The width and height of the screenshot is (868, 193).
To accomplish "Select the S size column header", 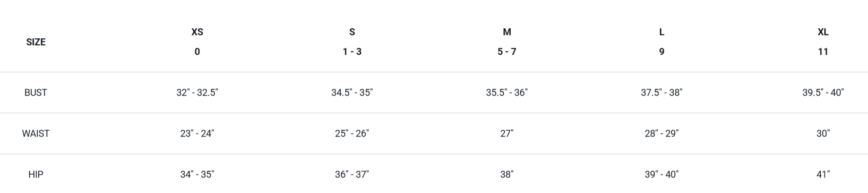I will (x=352, y=41).
